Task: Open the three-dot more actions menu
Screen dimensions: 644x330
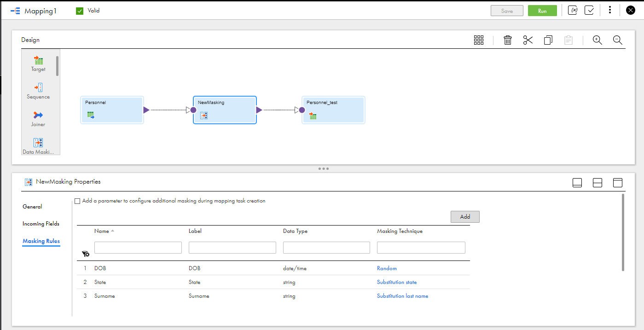Action: pos(610,10)
